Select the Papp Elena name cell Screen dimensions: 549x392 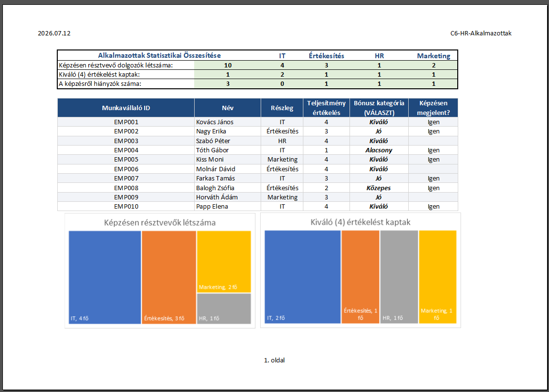(228, 207)
